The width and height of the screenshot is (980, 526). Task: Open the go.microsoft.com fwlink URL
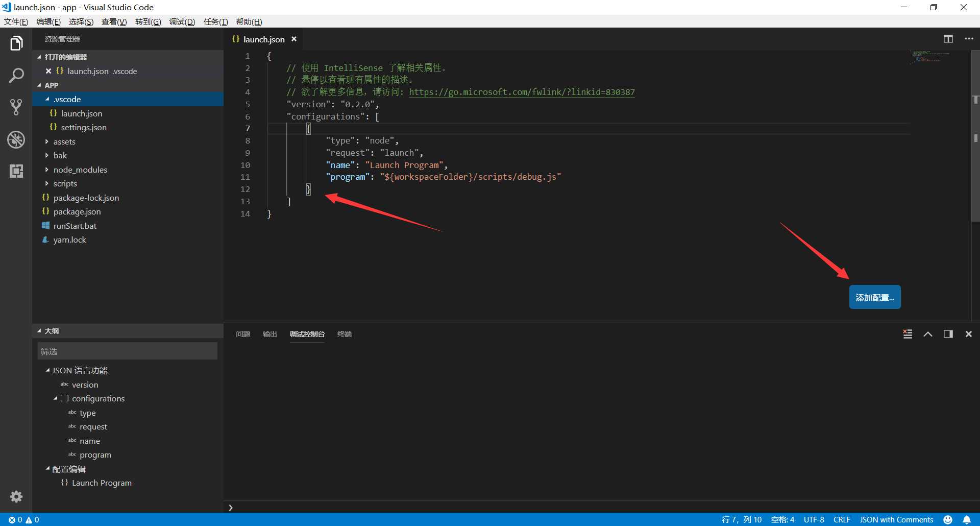click(522, 92)
